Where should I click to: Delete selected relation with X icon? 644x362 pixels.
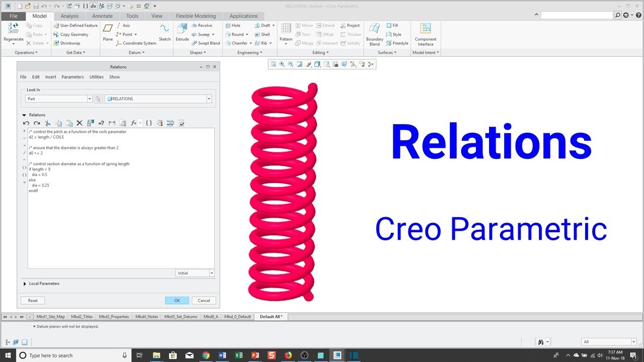[79, 123]
